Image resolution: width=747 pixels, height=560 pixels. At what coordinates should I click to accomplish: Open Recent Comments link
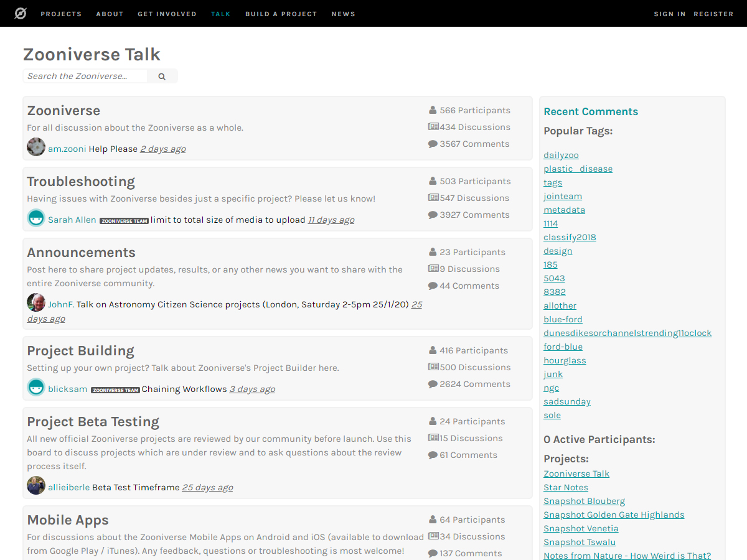[591, 112]
